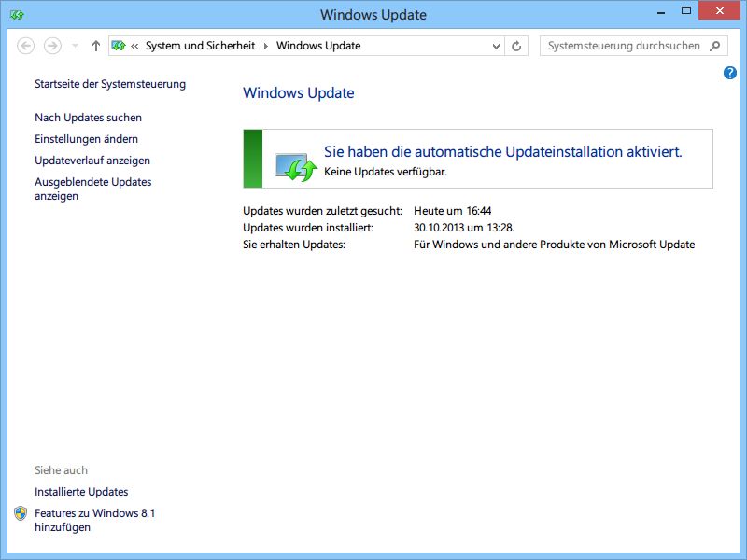The height and width of the screenshot is (560, 747).
Task: Go up one level with the up arrow
Action: click(96, 46)
